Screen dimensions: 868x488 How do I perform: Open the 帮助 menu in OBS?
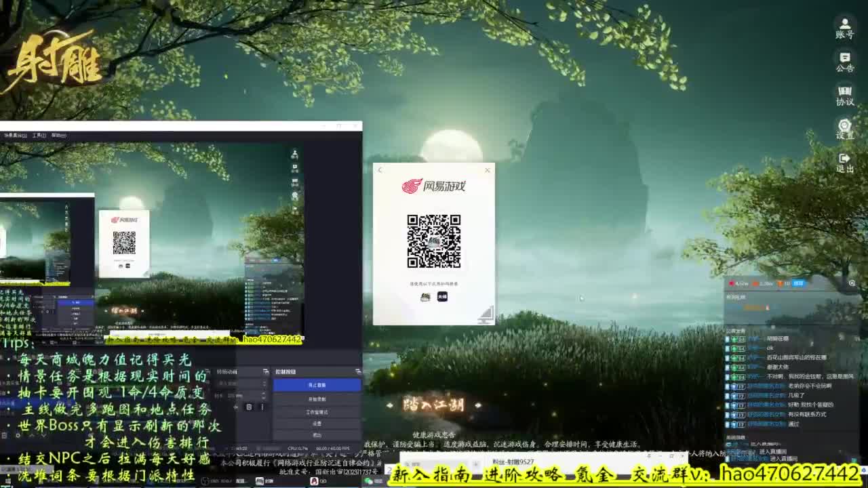tap(59, 135)
